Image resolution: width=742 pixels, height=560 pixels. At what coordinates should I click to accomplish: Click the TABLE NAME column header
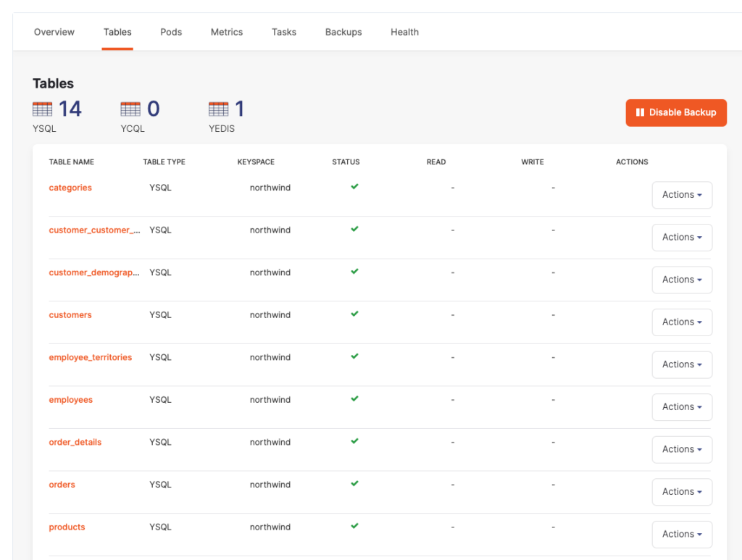(71, 162)
